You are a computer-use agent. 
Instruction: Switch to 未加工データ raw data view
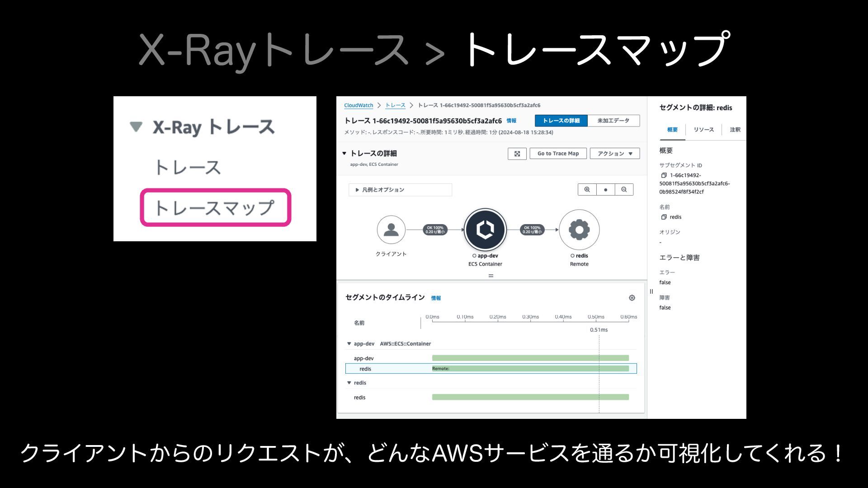pos(613,121)
